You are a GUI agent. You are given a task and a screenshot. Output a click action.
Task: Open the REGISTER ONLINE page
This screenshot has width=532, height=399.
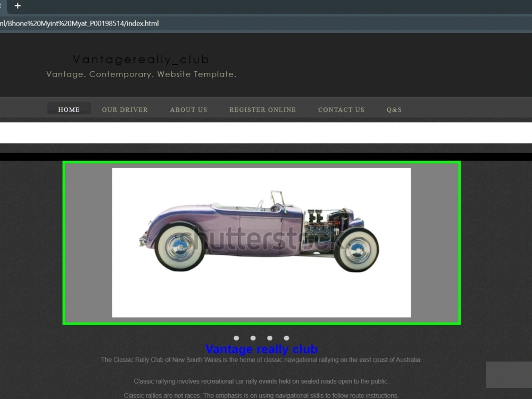click(263, 110)
